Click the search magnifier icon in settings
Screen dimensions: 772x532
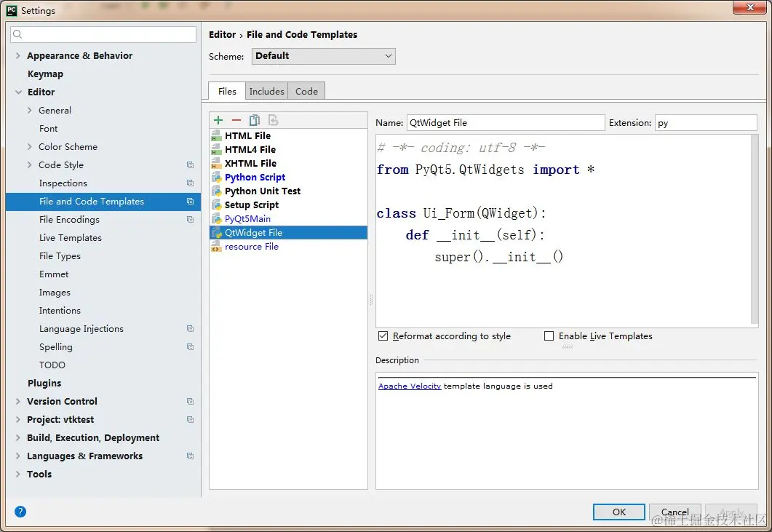pyautogui.click(x=17, y=34)
